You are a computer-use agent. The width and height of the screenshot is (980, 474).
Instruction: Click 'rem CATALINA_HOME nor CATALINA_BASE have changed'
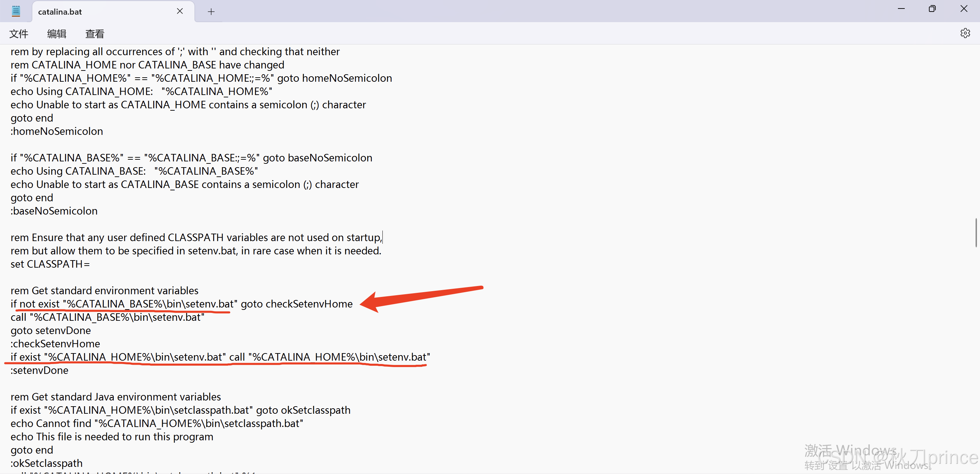point(147,65)
